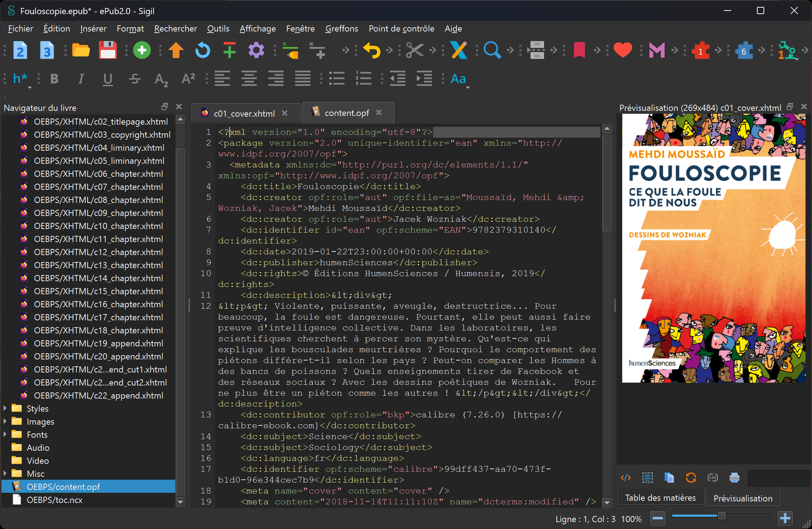This screenshot has width=812, height=529.
Task: Click the green plus Add file icon
Action: coord(142,50)
